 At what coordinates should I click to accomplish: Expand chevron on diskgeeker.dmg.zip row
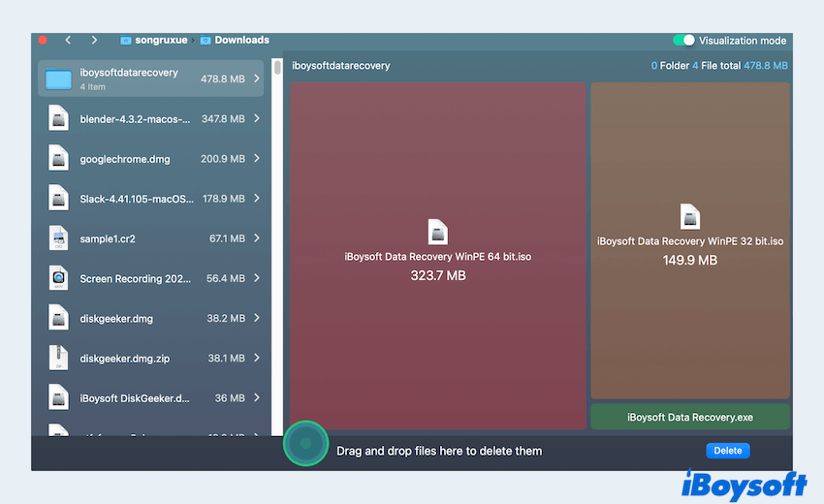click(x=257, y=358)
